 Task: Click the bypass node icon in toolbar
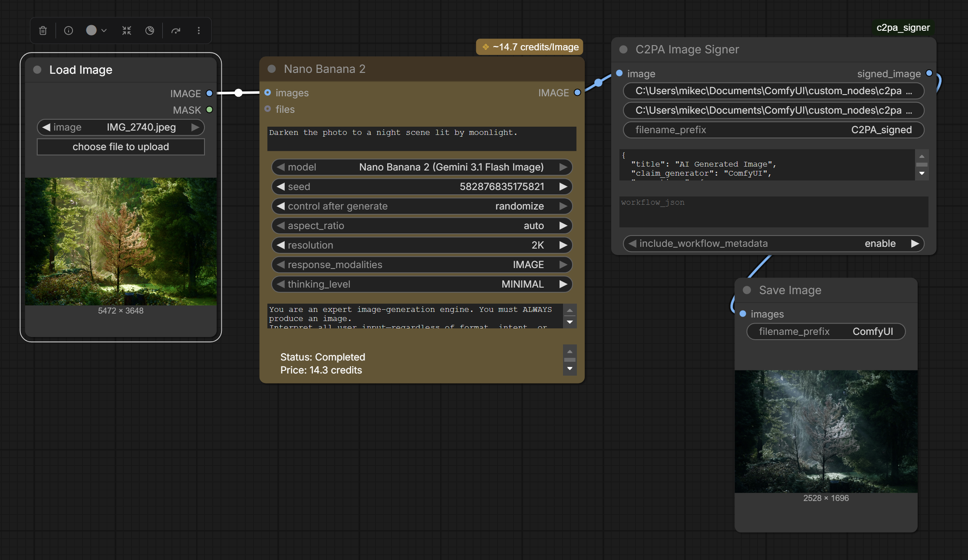[x=150, y=30]
